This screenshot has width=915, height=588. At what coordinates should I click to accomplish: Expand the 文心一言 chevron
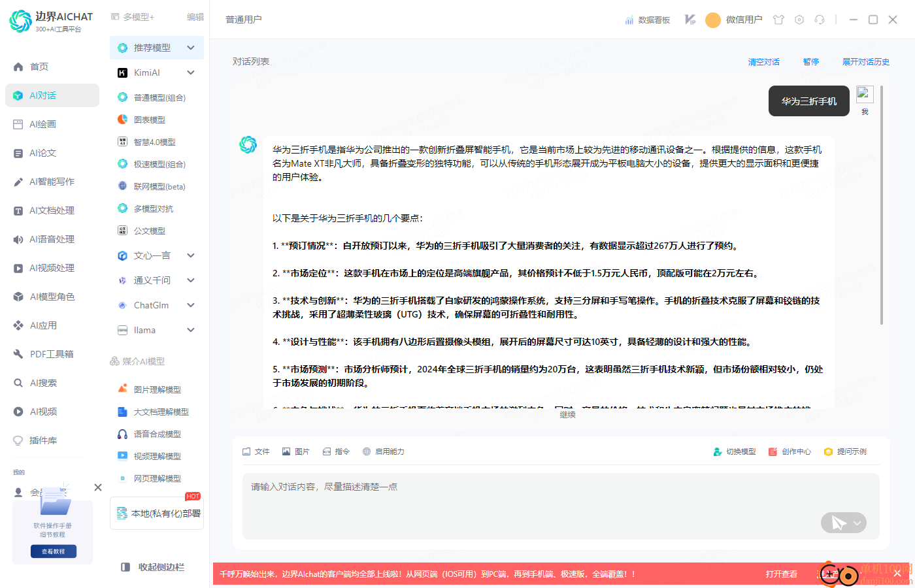pyautogui.click(x=191, y=255)
